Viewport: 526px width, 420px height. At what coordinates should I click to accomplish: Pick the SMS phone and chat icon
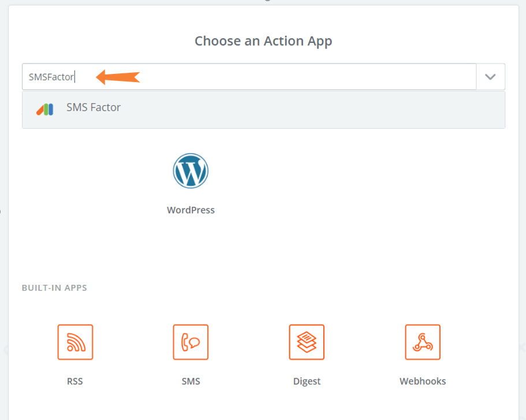tap(191, 342)
